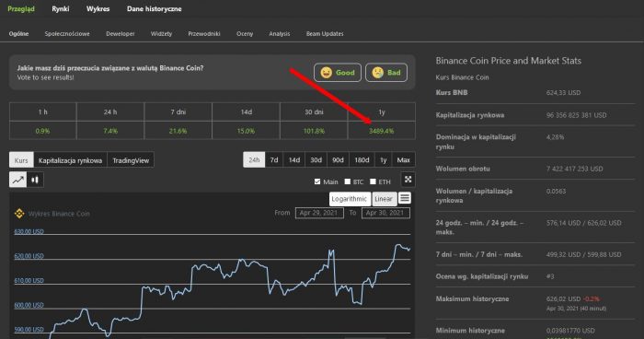The width and height of the screenshot is (644, 339).
Task: Click volume value 7 422 417 253 USD
Action: point(575,169)
